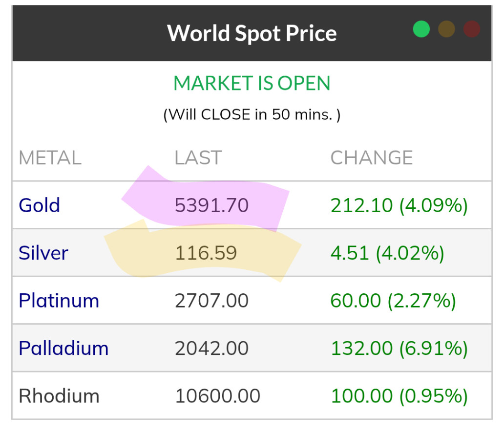
Task: Open the Palladium metal link
Action: click(63, 349)
